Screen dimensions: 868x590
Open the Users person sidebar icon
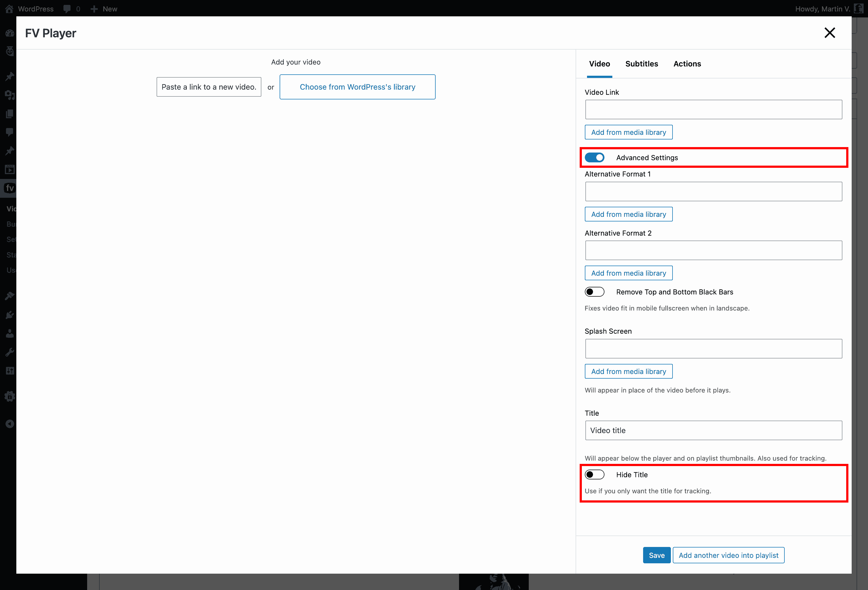(x=10, y=333)
